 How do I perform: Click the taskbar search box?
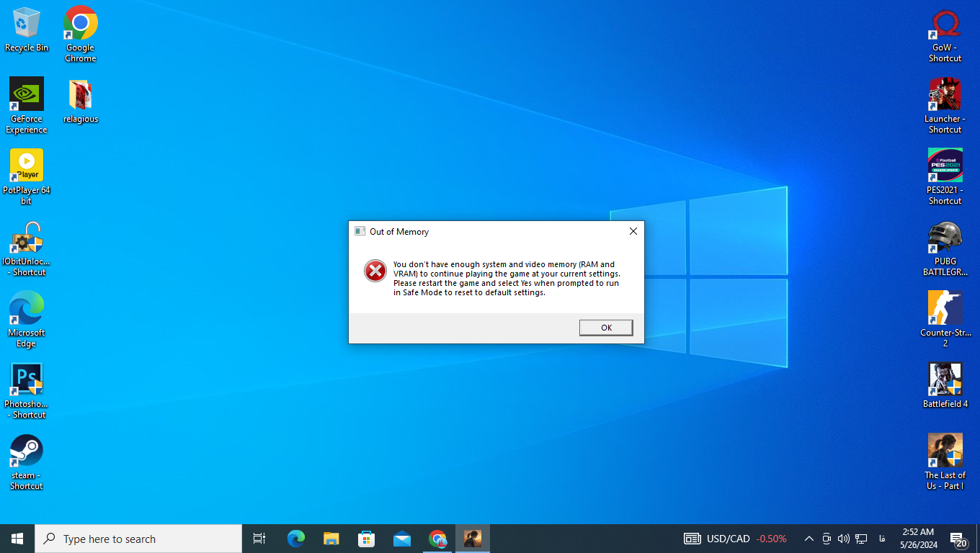coord(138,539)
